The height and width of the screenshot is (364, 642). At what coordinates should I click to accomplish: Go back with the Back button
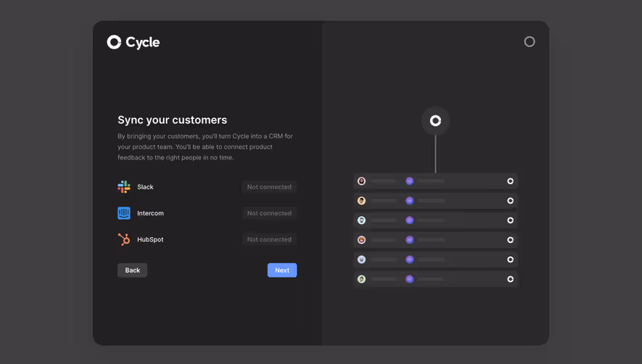pos(132,270)
